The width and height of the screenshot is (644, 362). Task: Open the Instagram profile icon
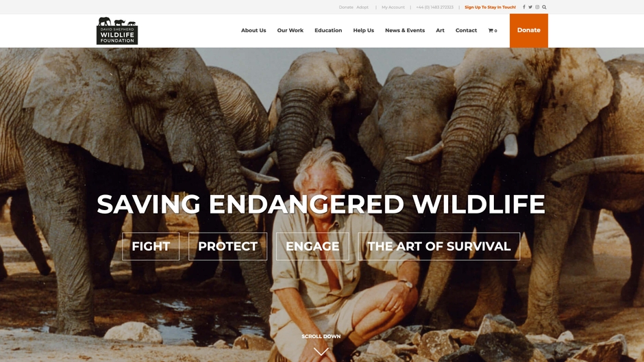click(x=537, y=7)
